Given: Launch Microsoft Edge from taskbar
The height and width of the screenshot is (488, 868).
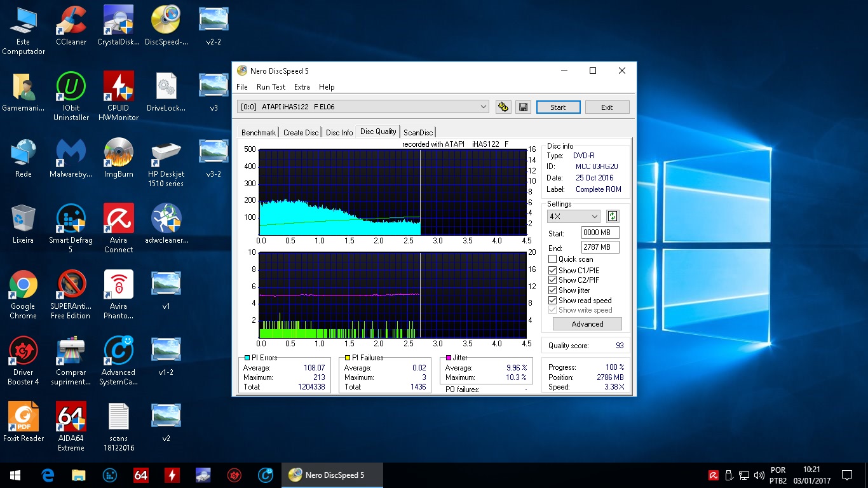Looking at the screenshot, I should tap(48, 475).
